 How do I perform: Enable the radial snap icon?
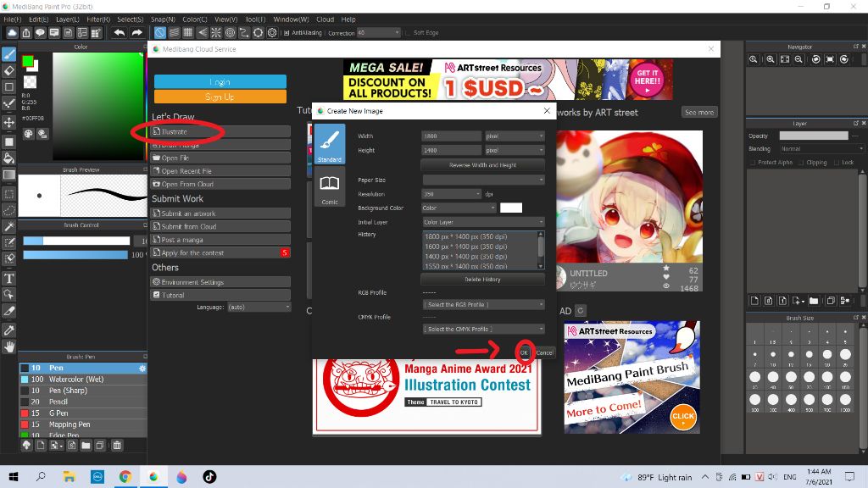tap(216, 33)
